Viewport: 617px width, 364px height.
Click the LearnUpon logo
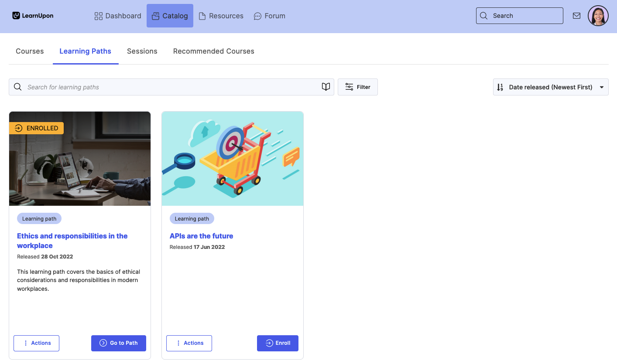(x=33, y=16)
